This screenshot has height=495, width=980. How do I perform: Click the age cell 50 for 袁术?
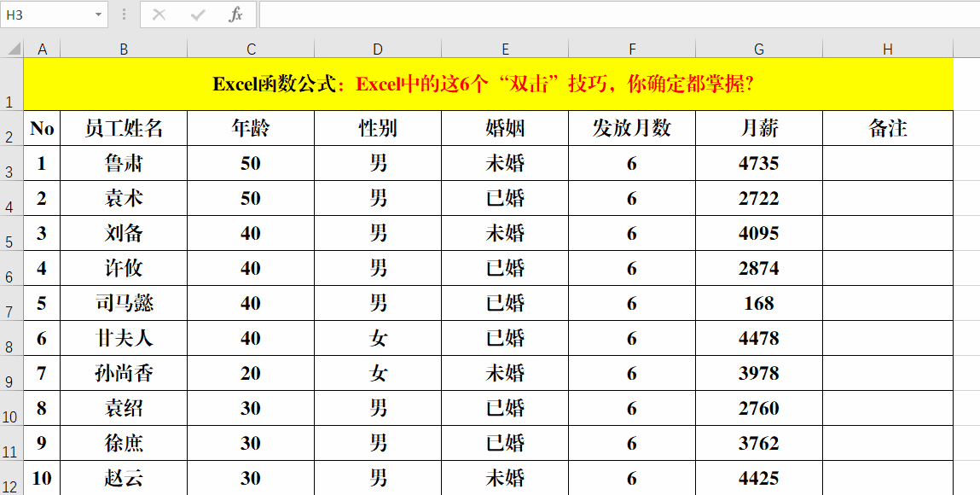coord(251,199)
